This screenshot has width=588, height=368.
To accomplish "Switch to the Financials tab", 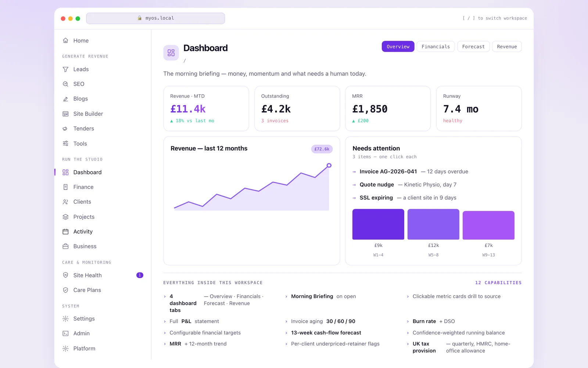I will [x=435, y=46].
